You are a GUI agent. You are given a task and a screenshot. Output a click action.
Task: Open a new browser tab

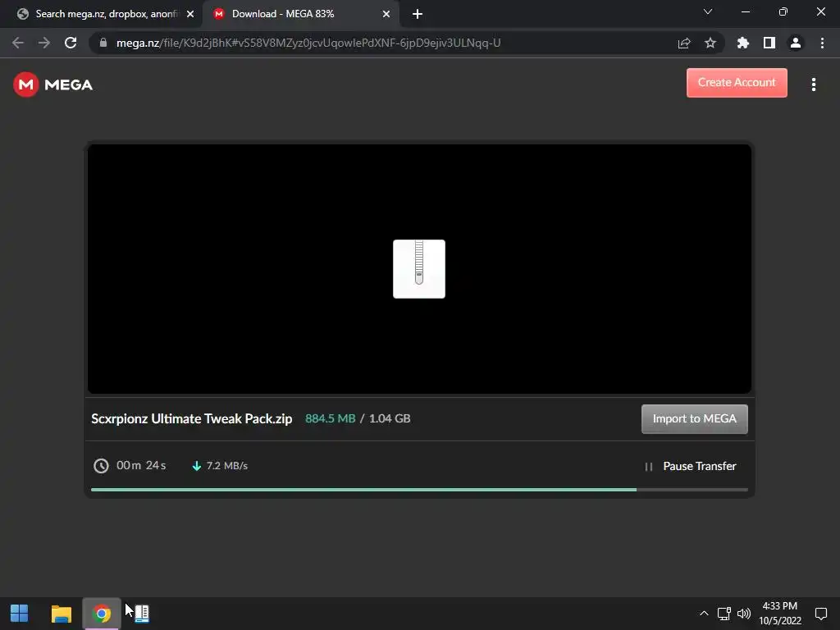[418, 15]
